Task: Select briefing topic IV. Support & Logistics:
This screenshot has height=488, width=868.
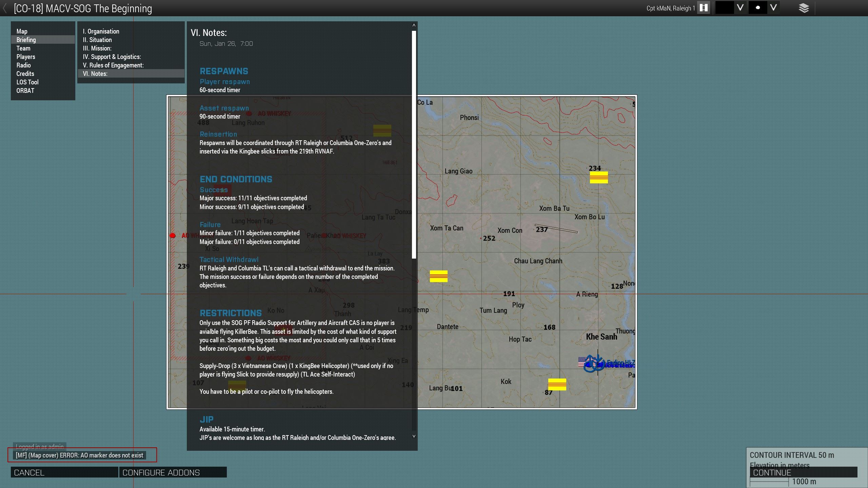Action: point(131,57)
